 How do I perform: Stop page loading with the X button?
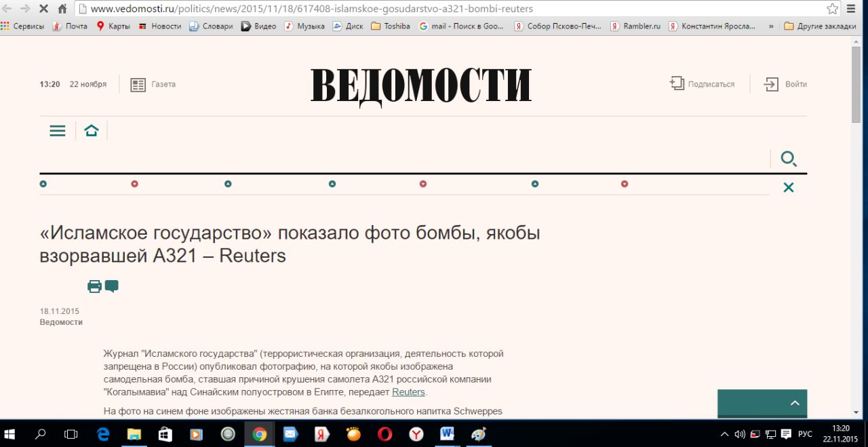point(44,9)
